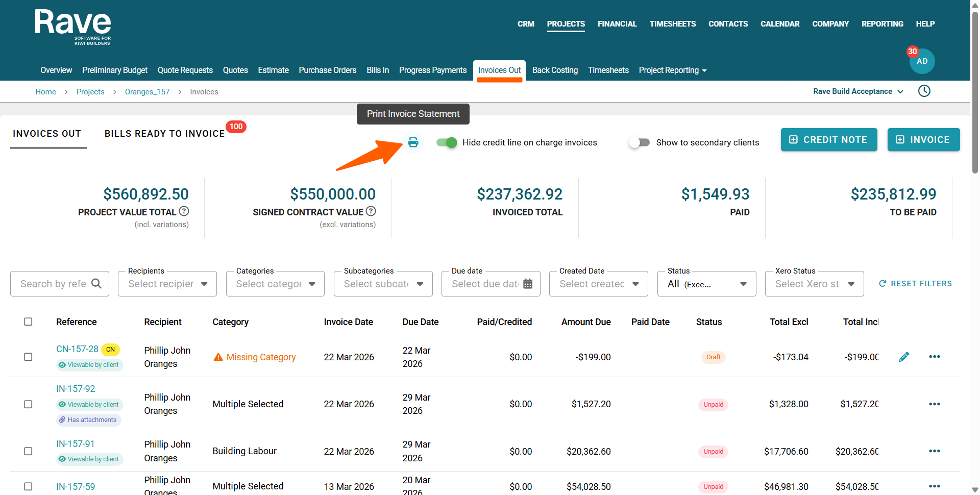980x495 pixels.
Task: Click the search magnifier icon
Action: [x=96, y=284]
